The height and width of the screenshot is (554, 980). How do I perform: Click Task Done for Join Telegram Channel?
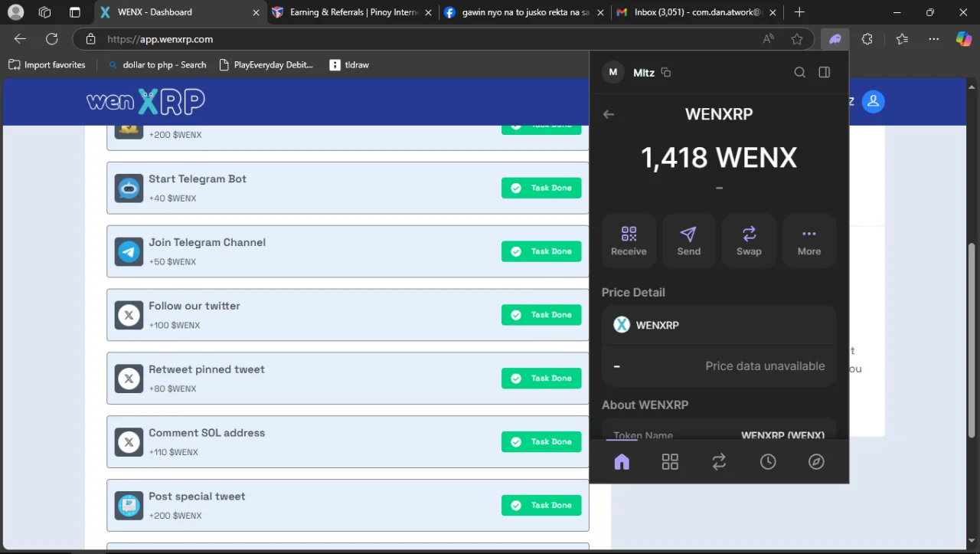coord(541,251)
